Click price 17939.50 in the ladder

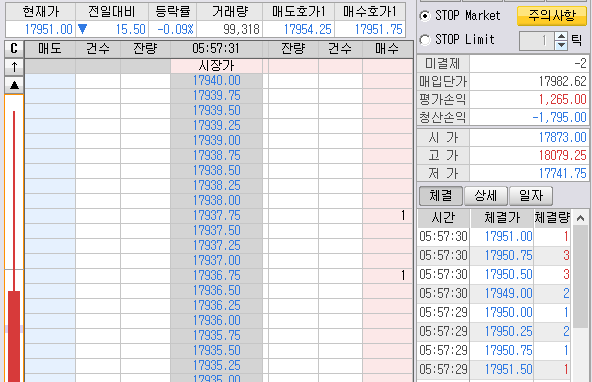216,111
